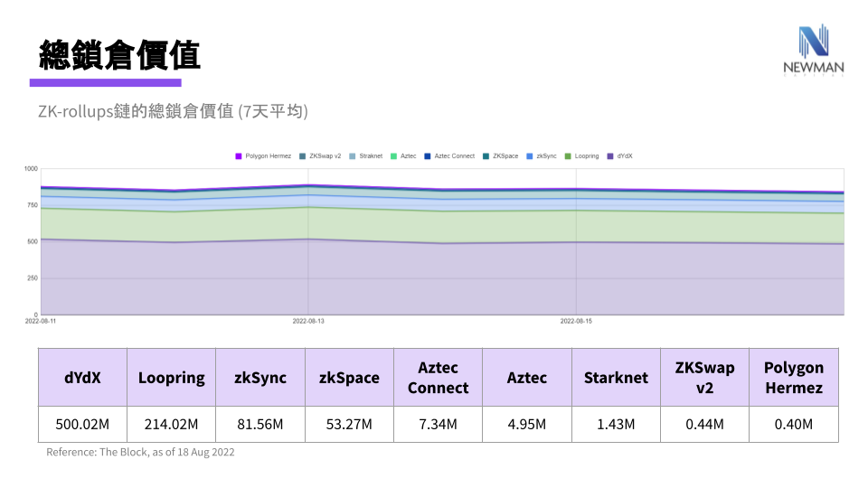The image size is (868, 488).
Task: Click the ZKSwap v2 table header cell
Action: pyautogui.click(x=704, y=378)
